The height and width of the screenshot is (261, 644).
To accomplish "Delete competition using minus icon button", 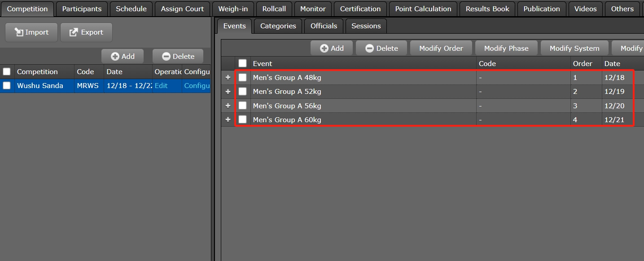I will (178, 56).
